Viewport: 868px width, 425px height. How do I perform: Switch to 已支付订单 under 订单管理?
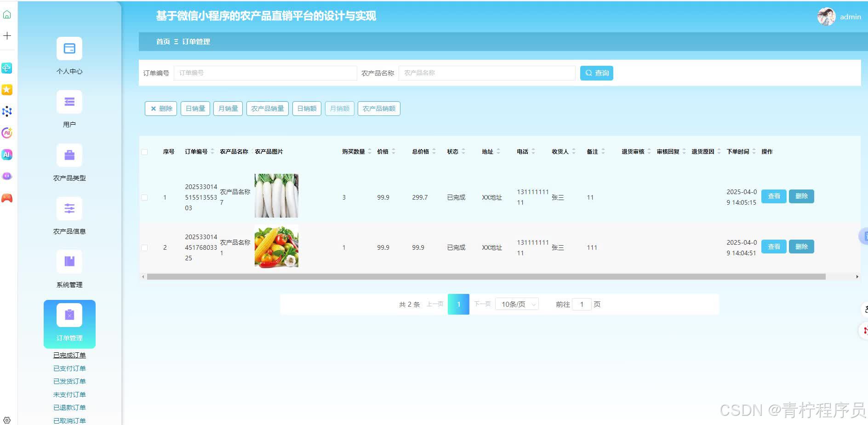point(69,368)
